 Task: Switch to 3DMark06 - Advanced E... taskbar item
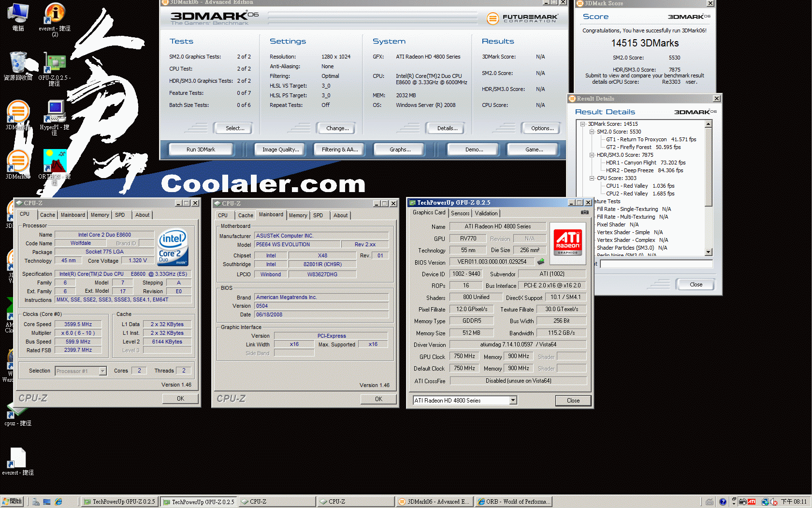[x=434, y=502]
